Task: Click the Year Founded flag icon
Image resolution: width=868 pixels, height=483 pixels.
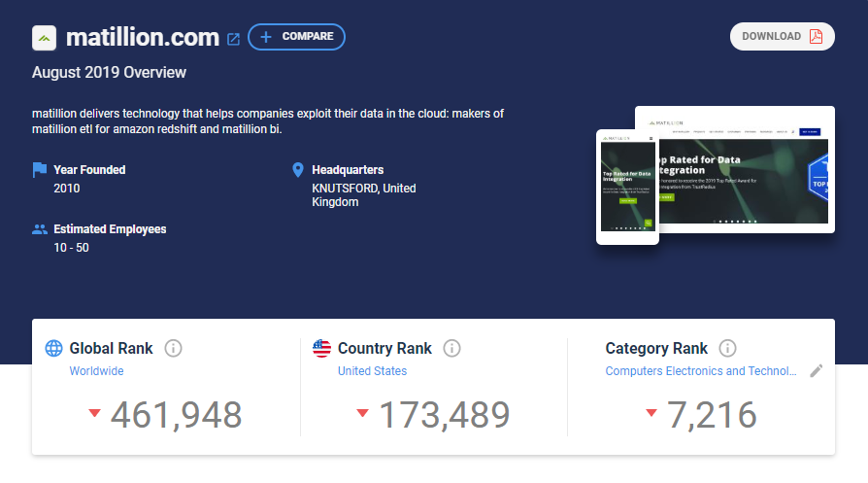Action: point(40,170)
